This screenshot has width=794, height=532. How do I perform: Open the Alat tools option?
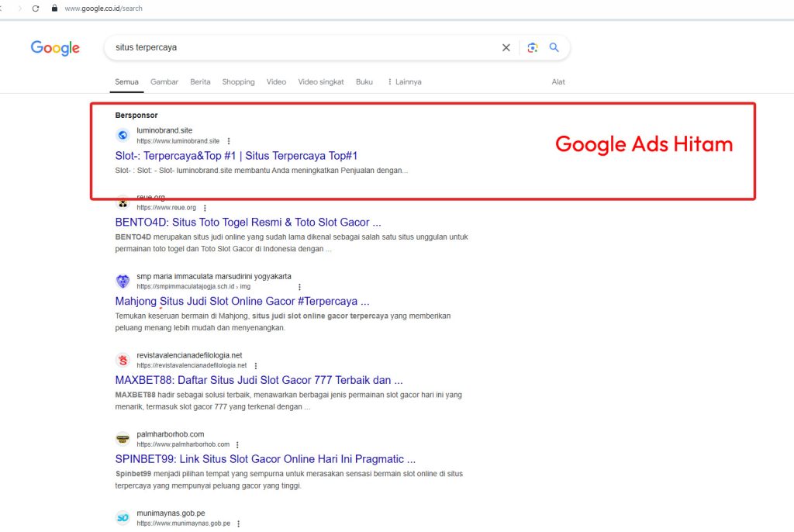[558, 82]
